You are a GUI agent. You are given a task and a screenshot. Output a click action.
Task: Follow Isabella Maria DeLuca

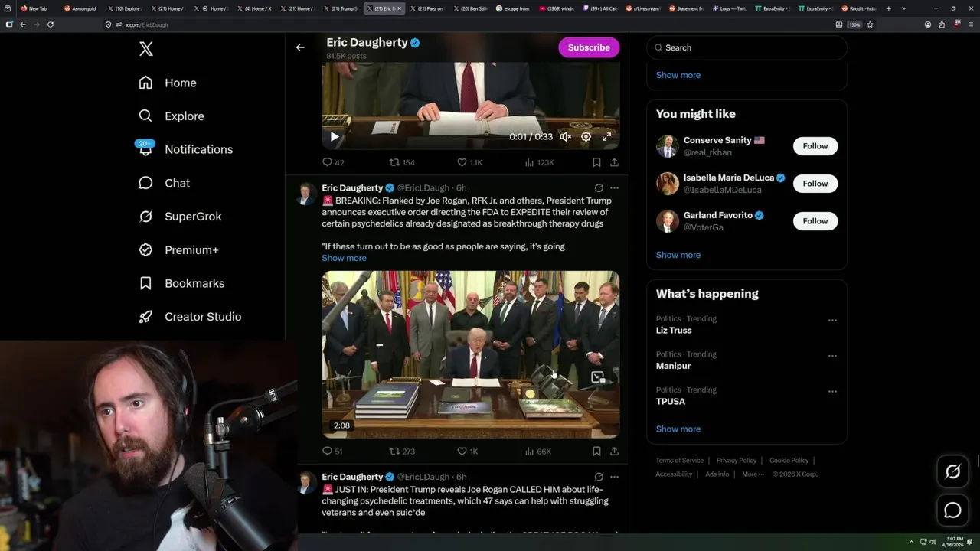[x=815, y=184]
